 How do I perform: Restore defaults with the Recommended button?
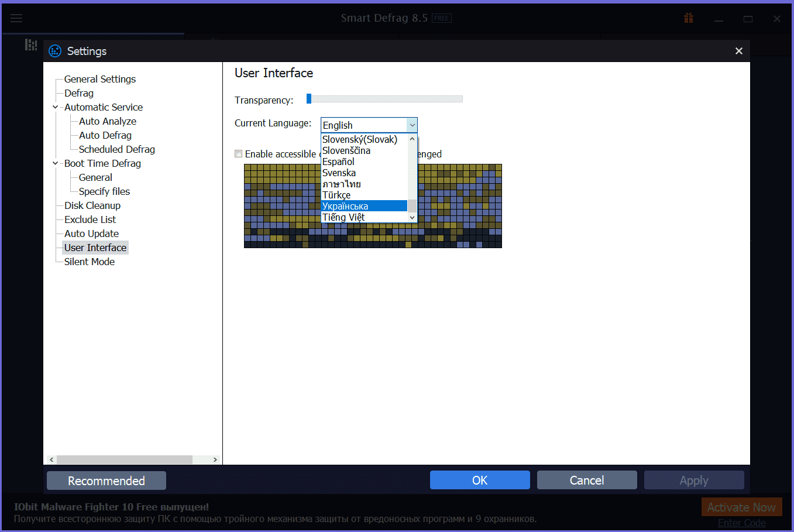[106, 480]
